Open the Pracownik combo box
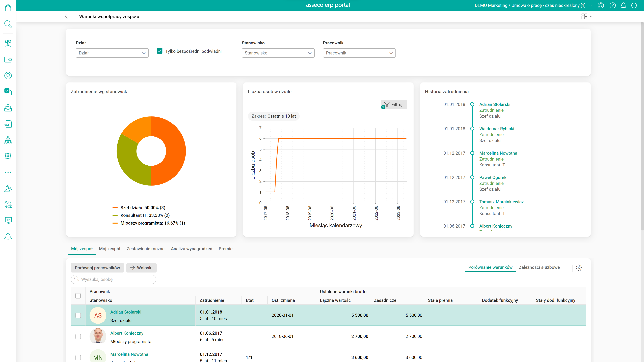 [x=359, y=53]
